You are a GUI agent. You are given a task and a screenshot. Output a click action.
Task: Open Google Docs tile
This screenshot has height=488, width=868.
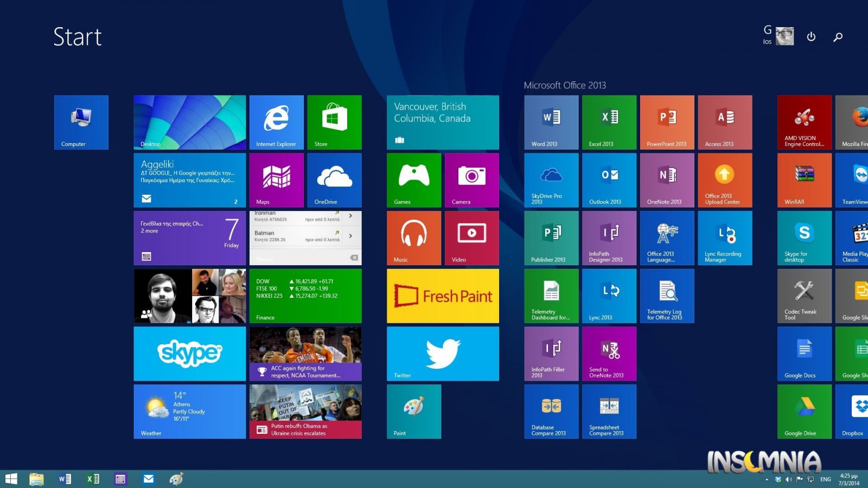805,354
